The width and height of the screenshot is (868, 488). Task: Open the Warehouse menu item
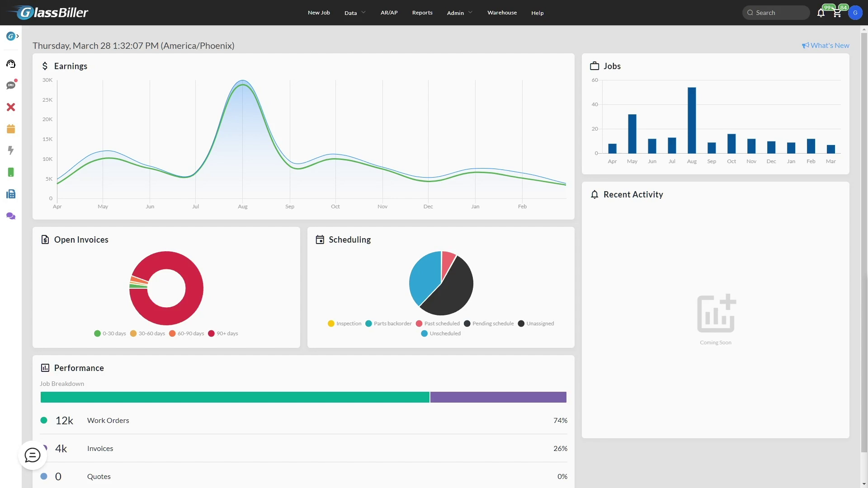[x=502, y=13]
